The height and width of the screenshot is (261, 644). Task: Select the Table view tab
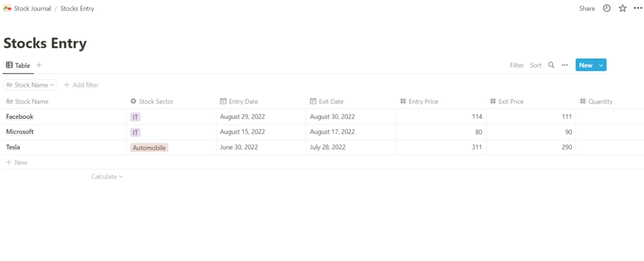point(18,65)
